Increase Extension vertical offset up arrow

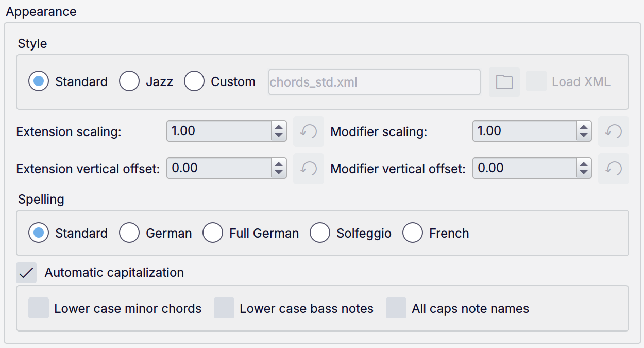pos(279,164)
